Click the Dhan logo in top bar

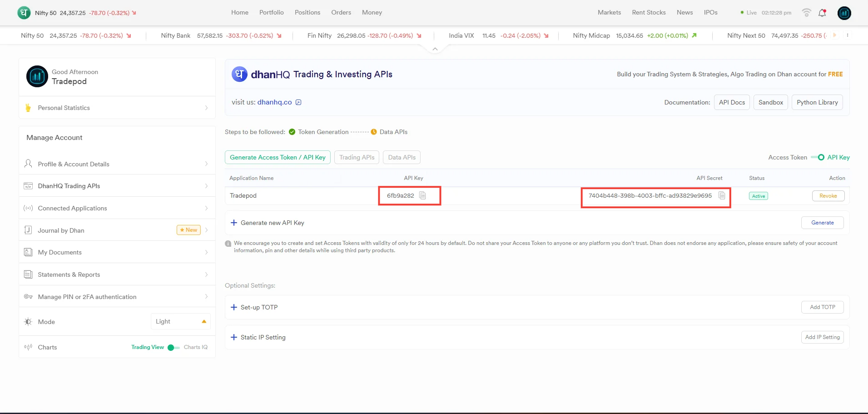(x=24, y=13)
